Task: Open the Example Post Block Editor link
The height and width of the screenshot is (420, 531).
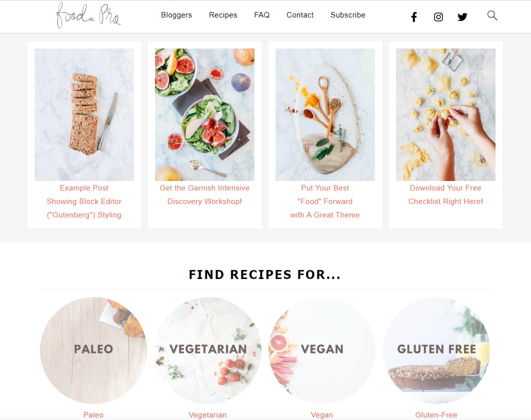Action: pyautogui.click(x=84, y=201)
